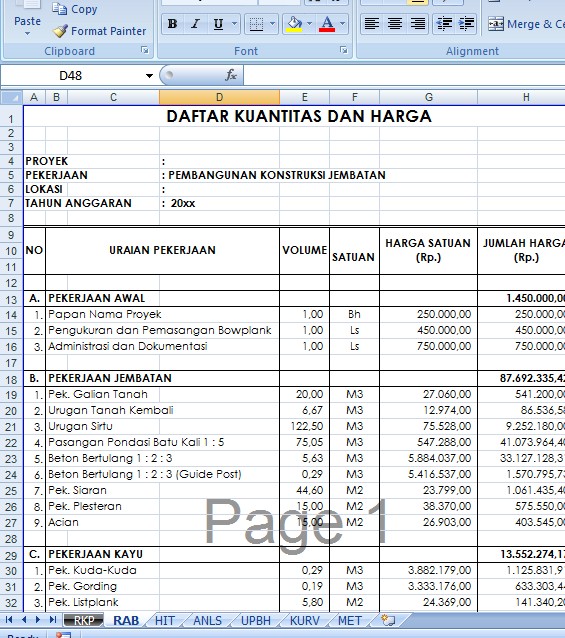565x638 pixels.
Task: Toggle Italic formatting
Action: click(x=195, y=24)
